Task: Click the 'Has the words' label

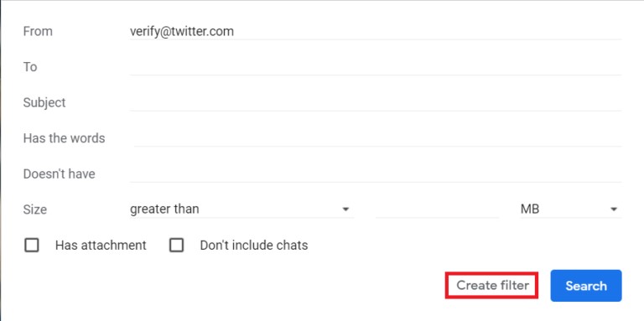Action: [x=64, y=138]
